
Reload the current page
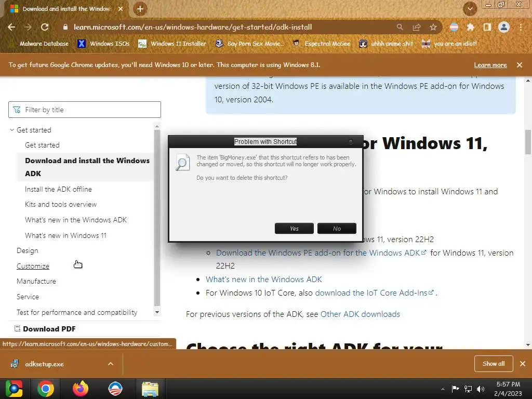(45, 27)
